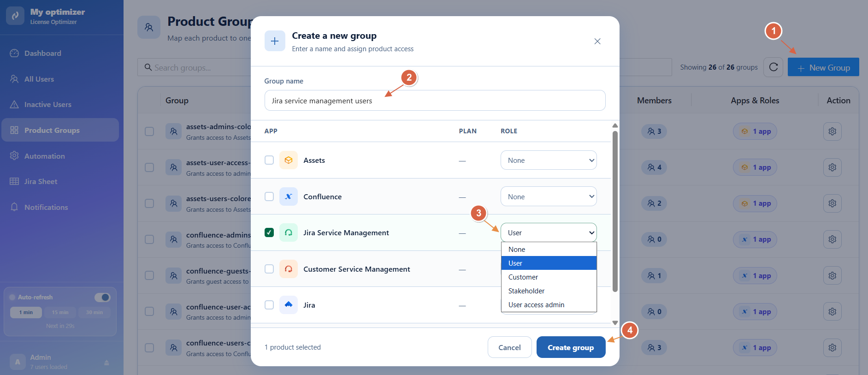Viewport: 868px width, 375px height.
Task: Check the Customer Service Management checkbox
Action: click(x=269, y=269)
